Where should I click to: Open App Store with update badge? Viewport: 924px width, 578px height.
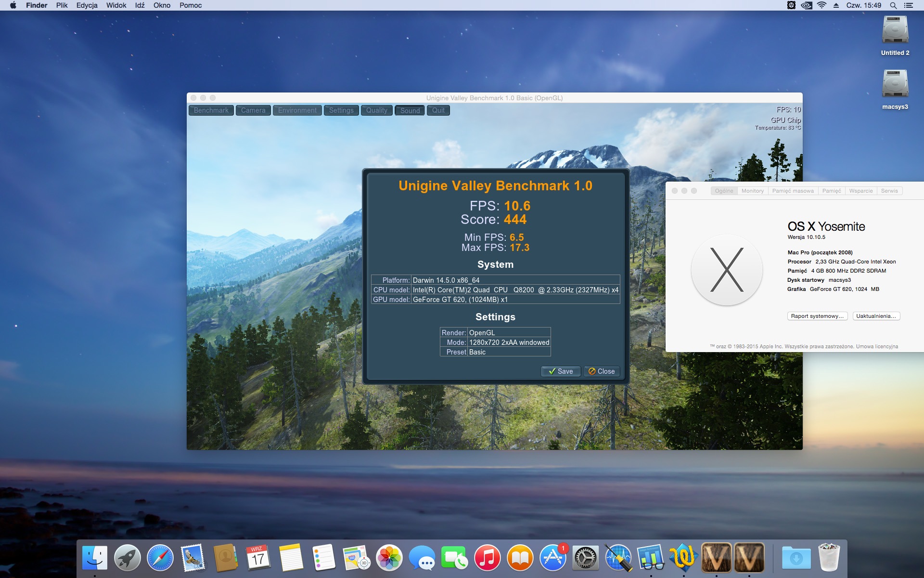tap(552, 558)
